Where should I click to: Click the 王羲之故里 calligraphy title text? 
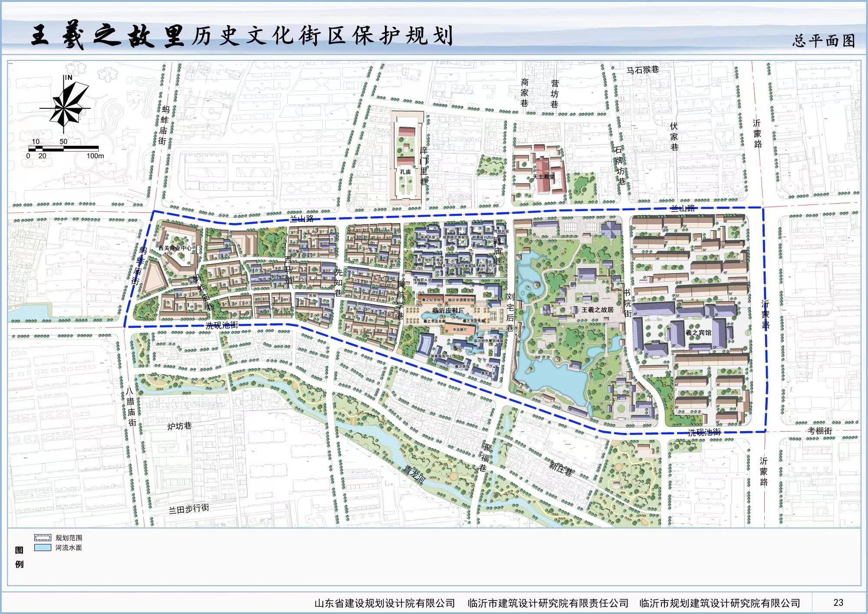[x=107, y=36]
